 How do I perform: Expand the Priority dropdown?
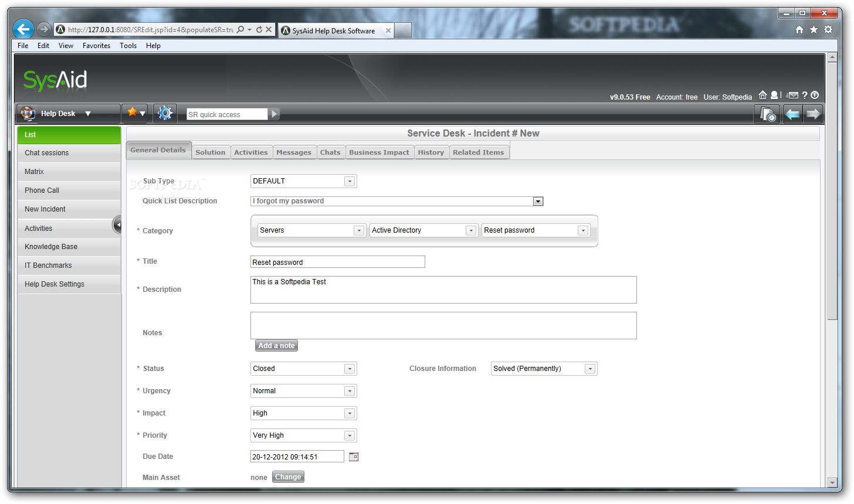click(350, 435)
